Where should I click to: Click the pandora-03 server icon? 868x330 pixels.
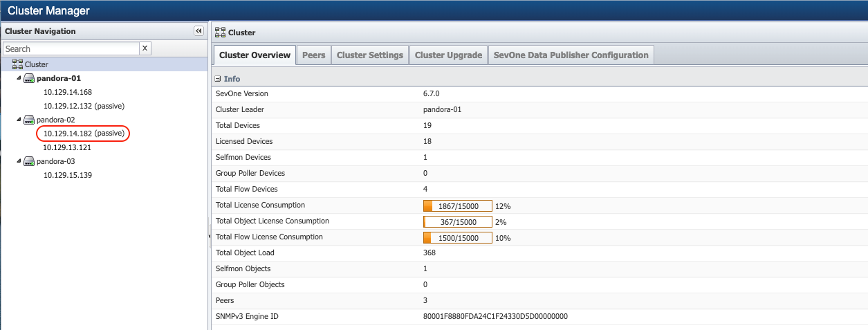29,161
